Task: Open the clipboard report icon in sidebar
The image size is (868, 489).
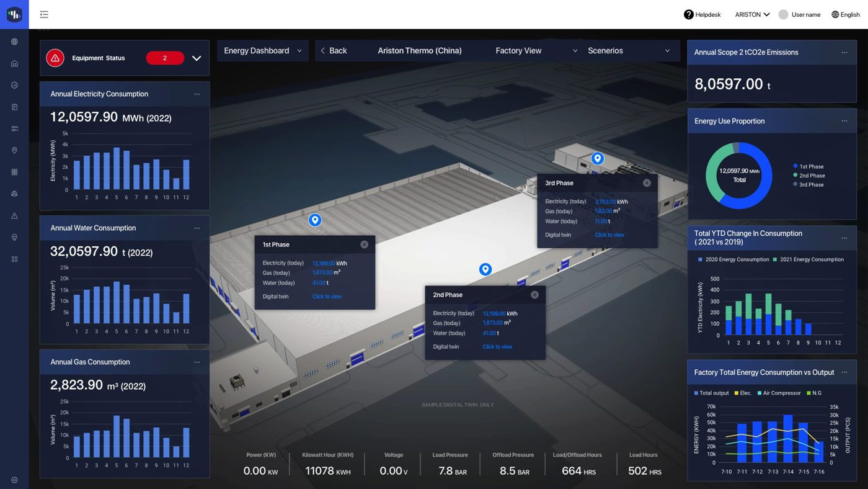Action: coord(14,107)
